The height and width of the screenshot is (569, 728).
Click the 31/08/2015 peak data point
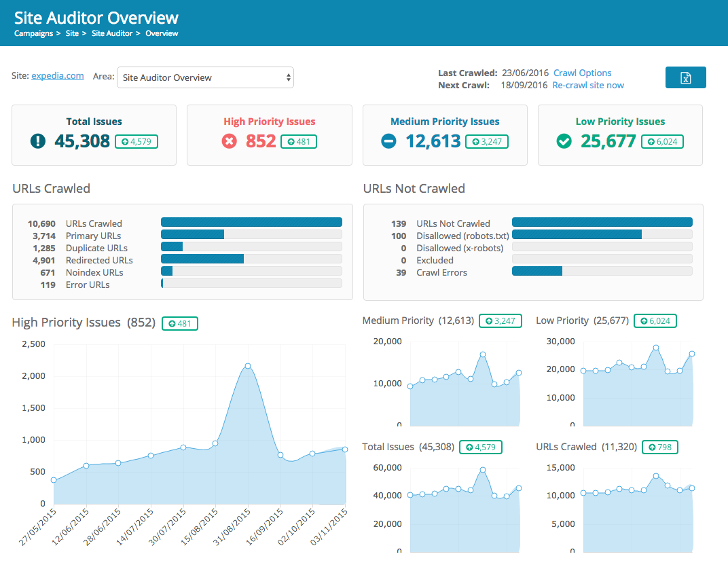248,366
